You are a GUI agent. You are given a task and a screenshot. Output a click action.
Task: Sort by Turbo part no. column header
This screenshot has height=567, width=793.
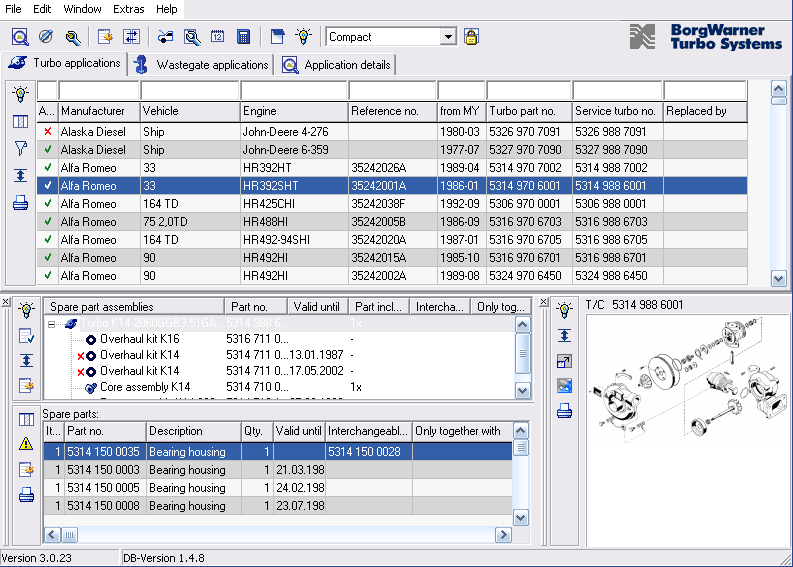[529, 111]
